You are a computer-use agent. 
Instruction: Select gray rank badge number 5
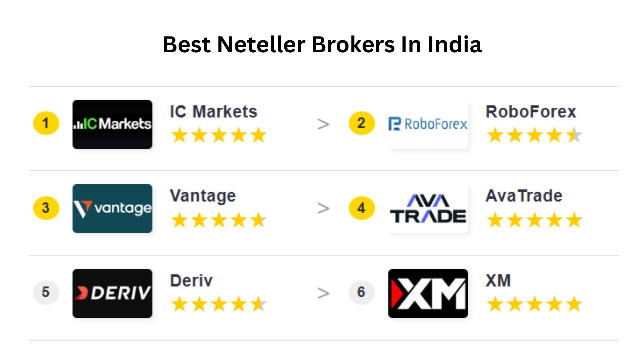pos(46,292)
